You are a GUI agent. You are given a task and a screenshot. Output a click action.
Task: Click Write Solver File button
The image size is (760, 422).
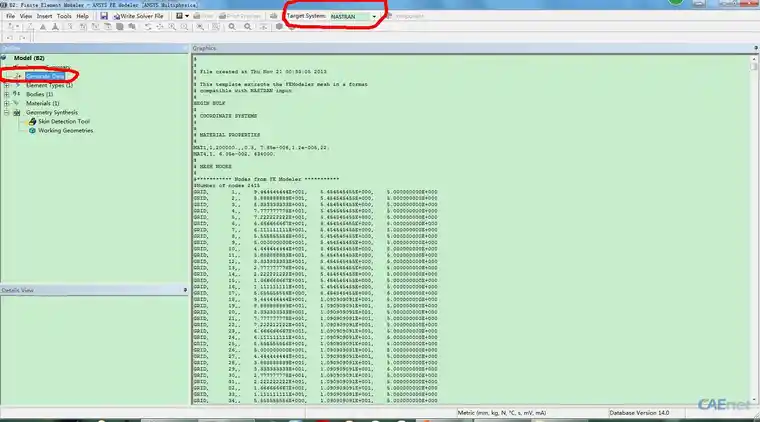pos(139,16)
